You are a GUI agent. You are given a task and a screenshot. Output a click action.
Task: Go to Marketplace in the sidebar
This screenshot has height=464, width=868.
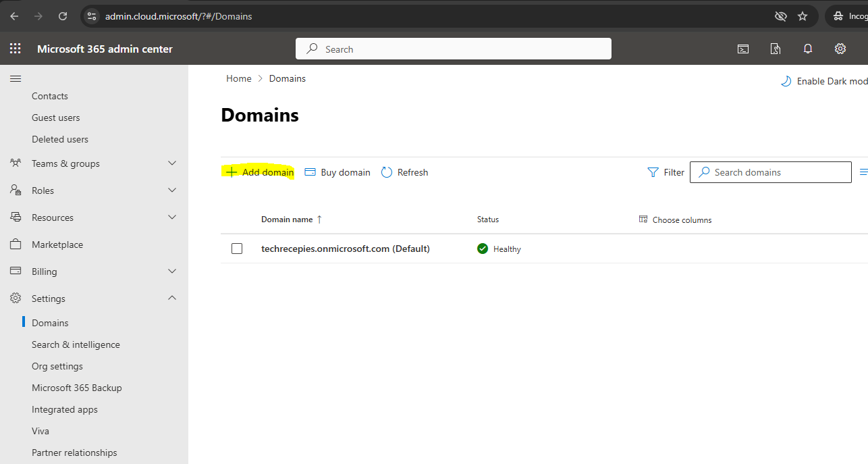pos(57,244)
